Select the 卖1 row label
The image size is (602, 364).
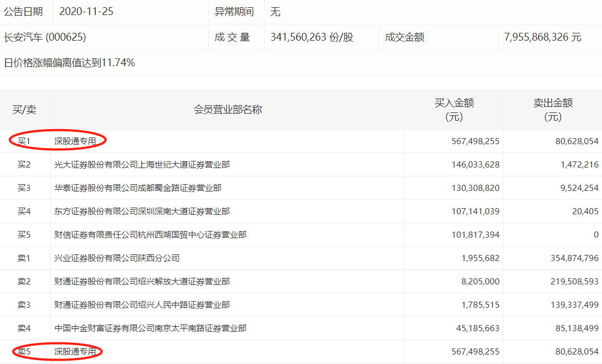click(x=24, y=258)
